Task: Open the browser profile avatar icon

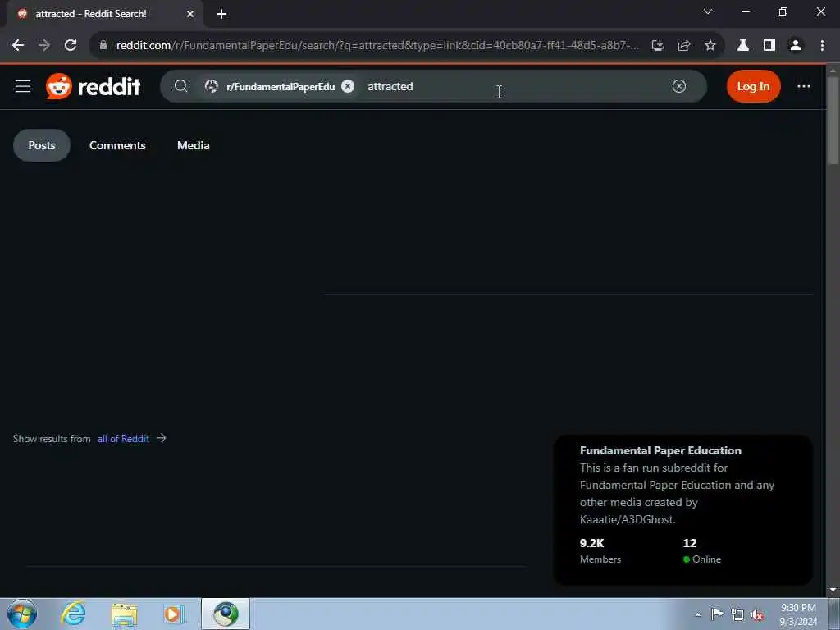Action: (x=796, y=46)
